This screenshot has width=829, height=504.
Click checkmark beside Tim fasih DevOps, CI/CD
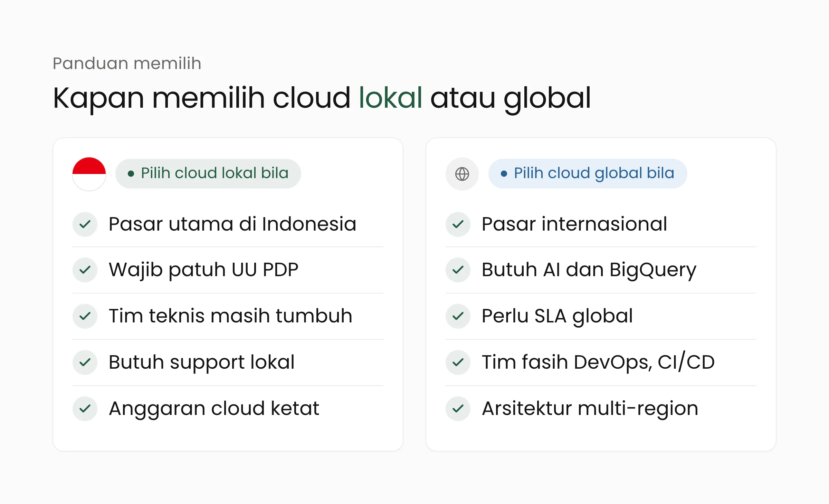click(x=458, y=362)
